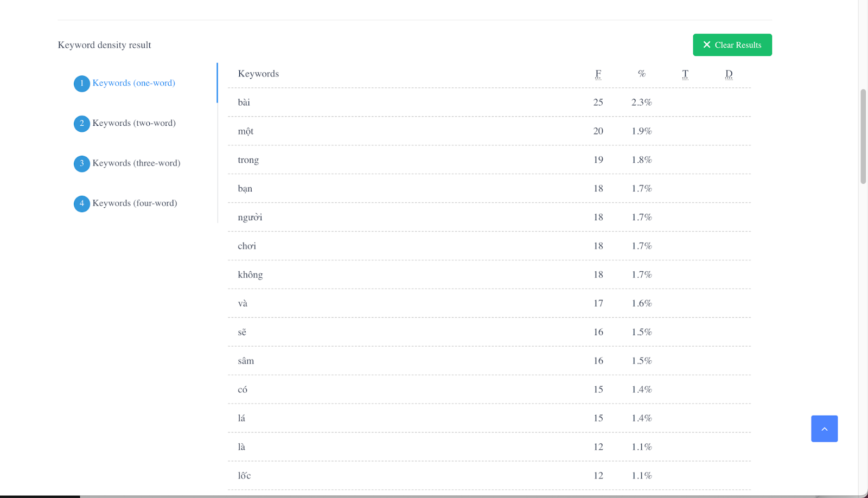Viewport: 868px width, 498px height.
Task: Click 1.7% in the không row
Action: coord(641,274)
